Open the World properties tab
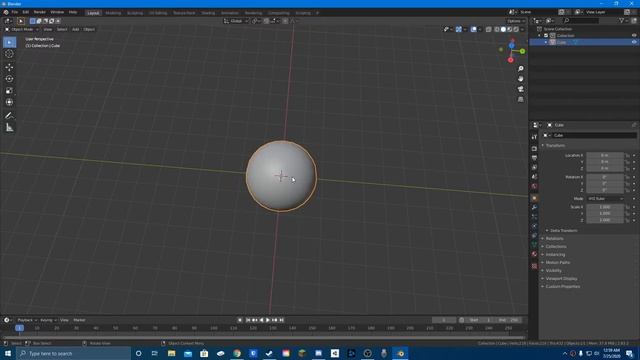 (x=534, y=186)
